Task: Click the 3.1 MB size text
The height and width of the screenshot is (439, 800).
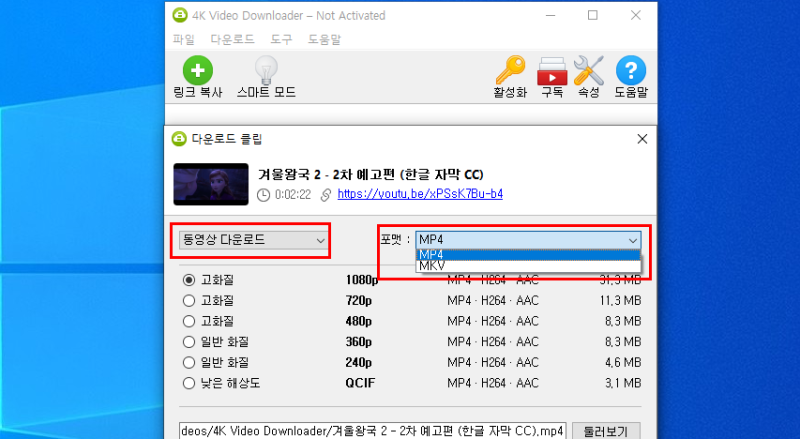Action: click(623, 383)
